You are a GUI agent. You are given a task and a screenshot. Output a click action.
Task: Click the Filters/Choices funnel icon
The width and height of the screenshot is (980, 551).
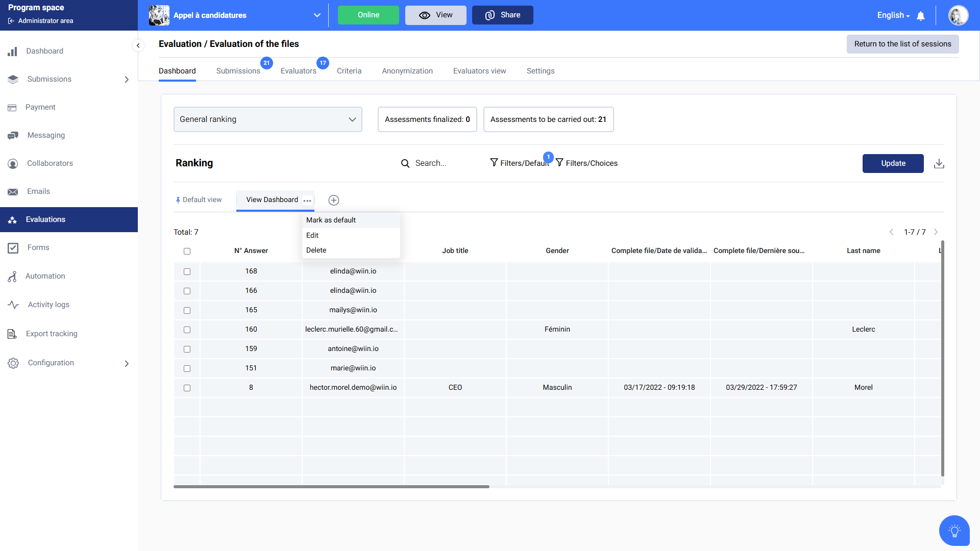[560, 163]
